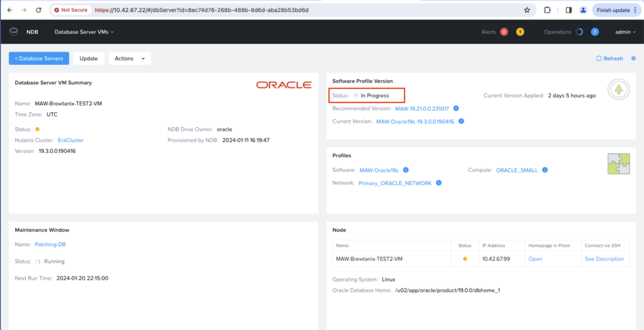Image resolution: width=644 pixels, height=330 pixels.
Task: Open current version MAW-Oracle19c-19.3.0.0.190416
Action: tap(415, 122)
